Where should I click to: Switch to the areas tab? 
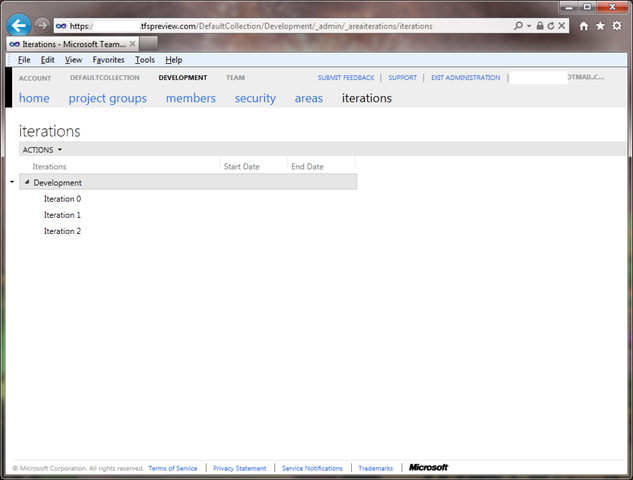tap(309, 98)
